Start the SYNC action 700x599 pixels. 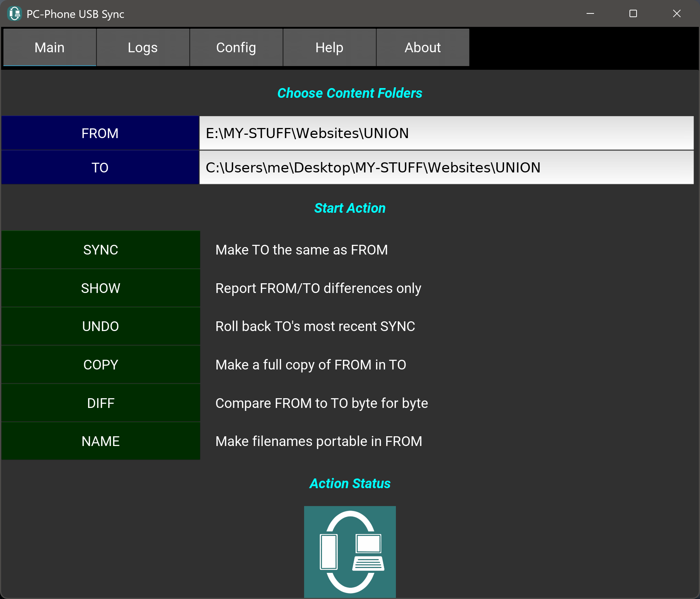click(x=101, y=250)
